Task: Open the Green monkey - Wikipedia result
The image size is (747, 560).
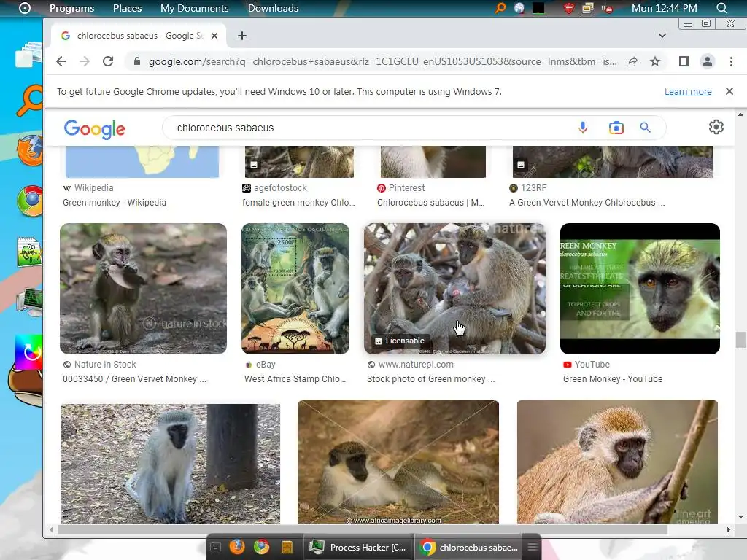Action: pos(115,203)
